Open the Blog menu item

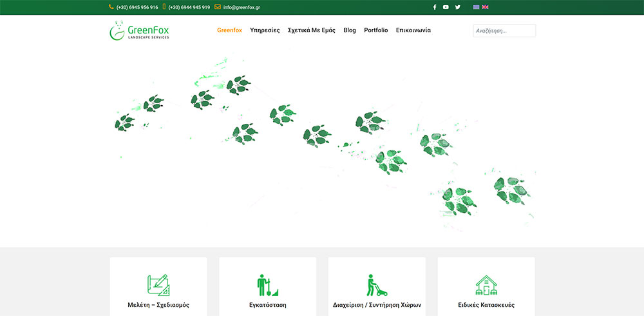point(350,30)
